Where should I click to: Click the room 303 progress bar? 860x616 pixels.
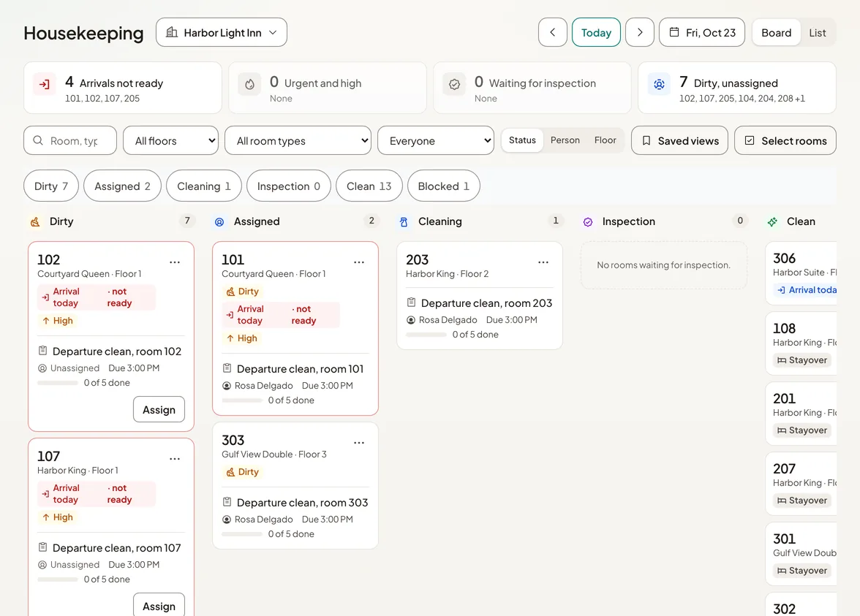tap(242, 534)
